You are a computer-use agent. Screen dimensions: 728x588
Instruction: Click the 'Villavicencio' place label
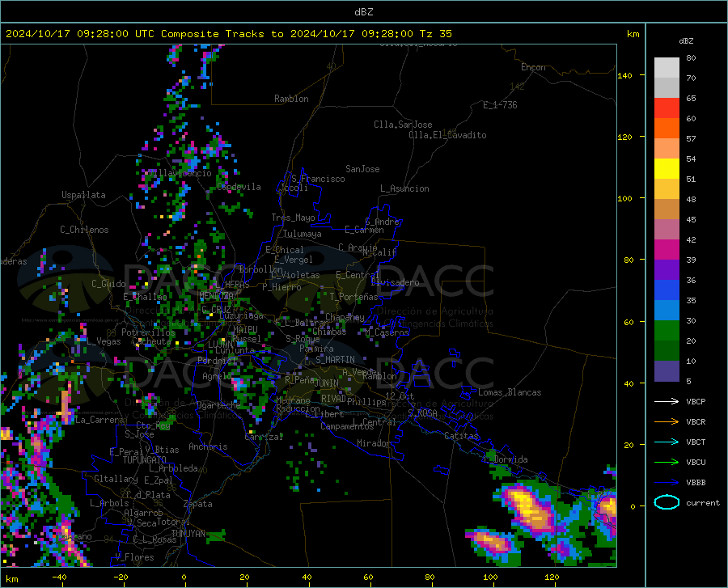click(180, 173)
